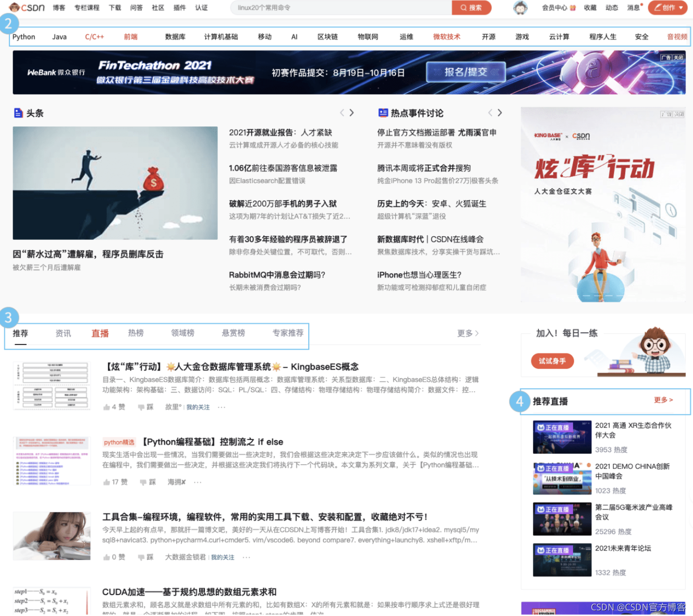The width and height of the screenshot is (693, 616).
Task: Like the KingbaseES article thumbs-up
Action: [x=106, y=407]
